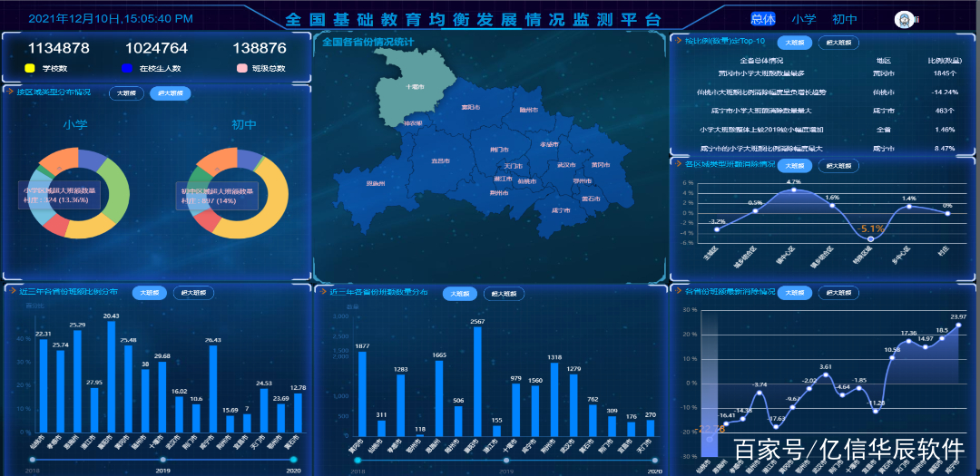The width and height of the screenshot is (980, 476).
Task: Click the yellow 学校数 legend marker
Action: click(30, 68)
